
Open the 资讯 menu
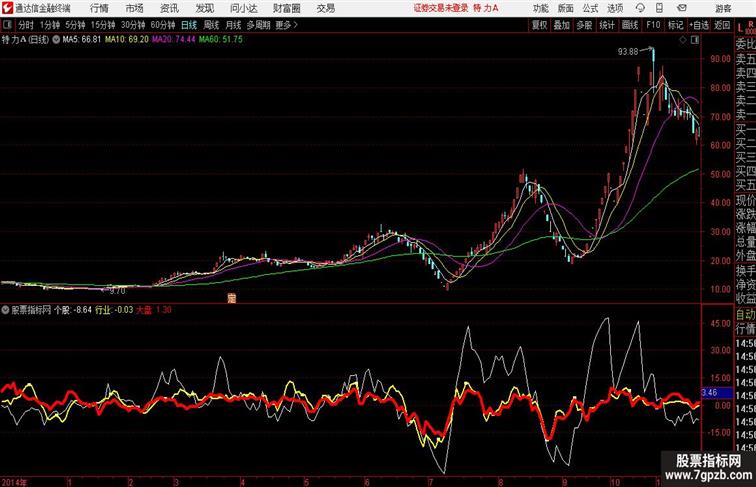click(169, 8)
